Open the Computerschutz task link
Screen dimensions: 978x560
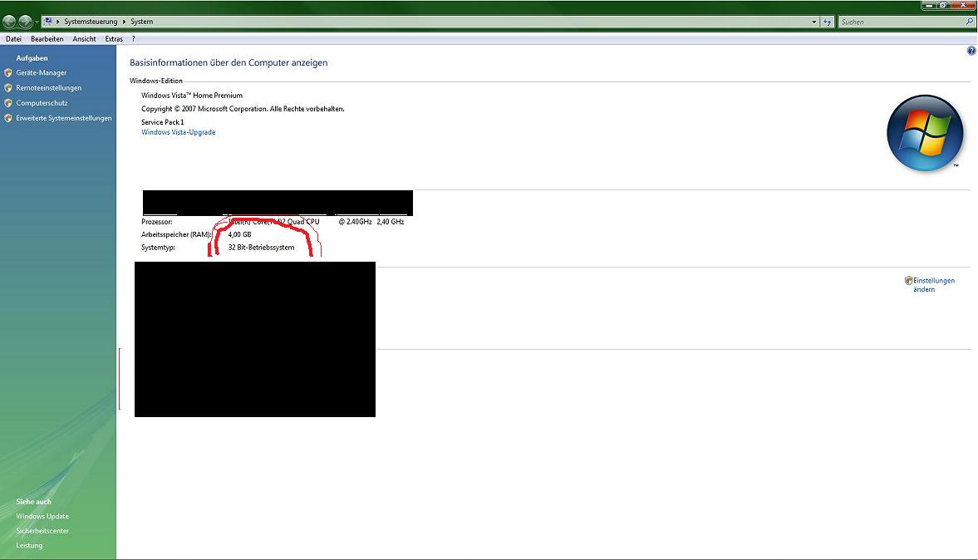(42, 103)
